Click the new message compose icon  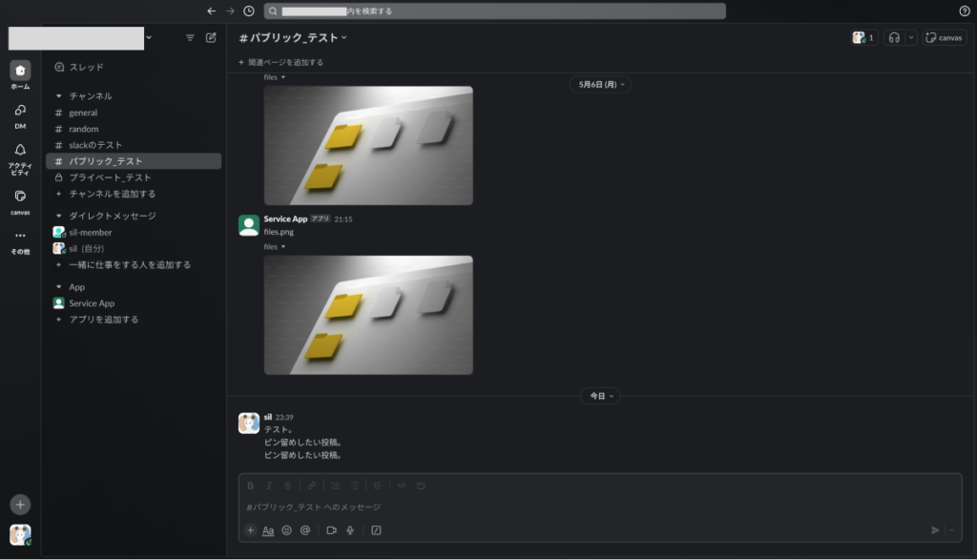[211, 37]
